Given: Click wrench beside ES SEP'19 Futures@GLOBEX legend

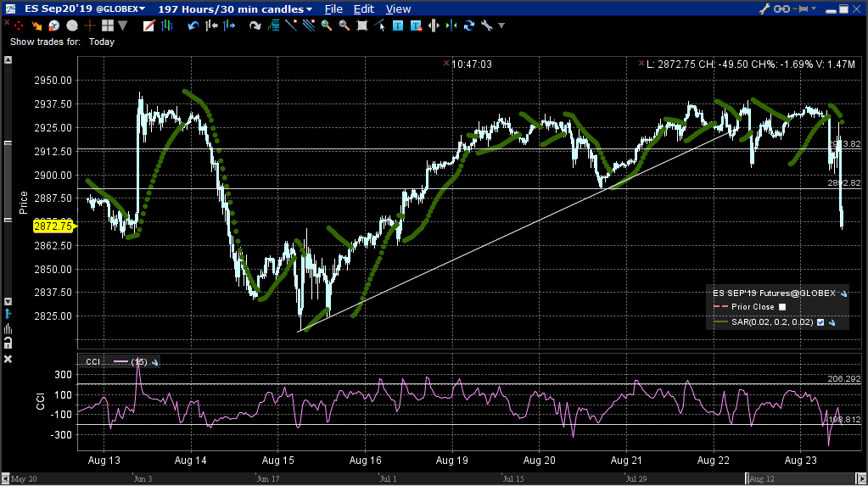Looking at the screenshot, I should coord(843,293).
